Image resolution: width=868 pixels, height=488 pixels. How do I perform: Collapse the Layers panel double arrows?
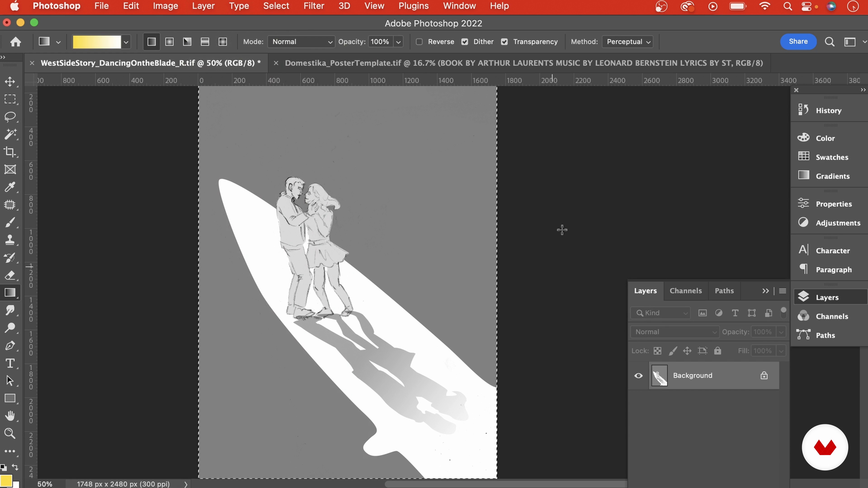click(766, 291)
